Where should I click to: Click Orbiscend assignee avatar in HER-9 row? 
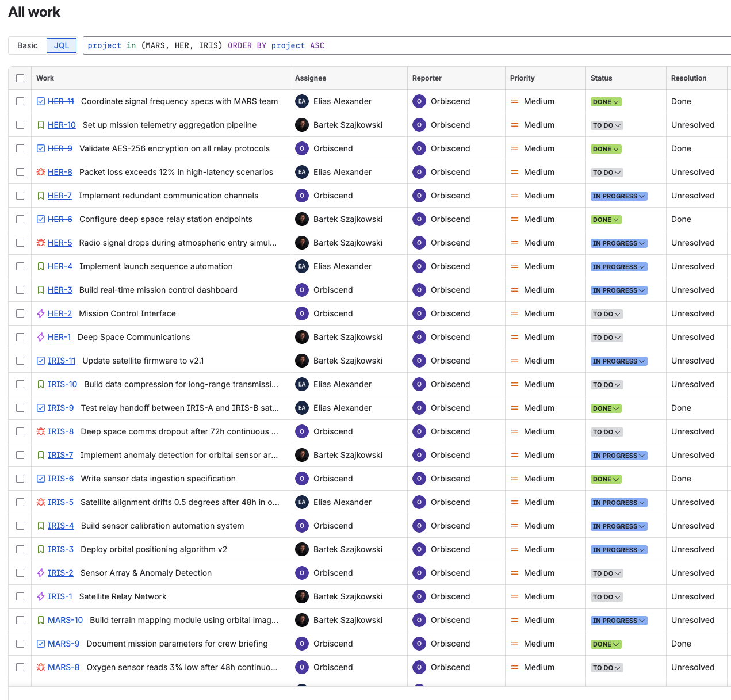302,148
